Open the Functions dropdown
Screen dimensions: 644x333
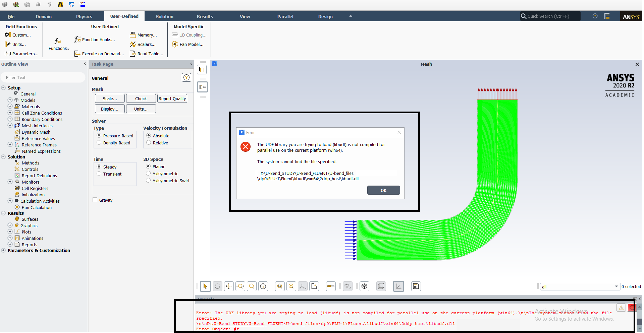pos(59,44)
